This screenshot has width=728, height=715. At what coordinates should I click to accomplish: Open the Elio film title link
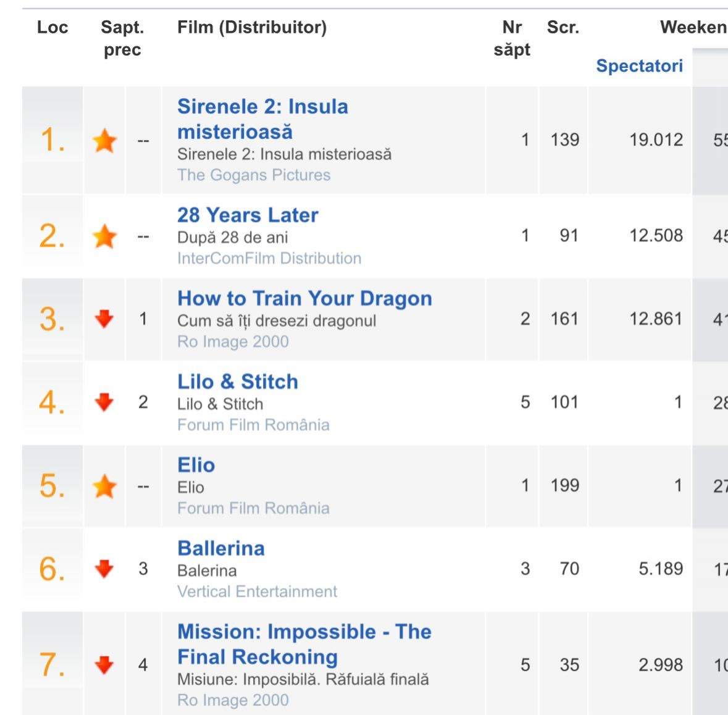pos(196,465)
